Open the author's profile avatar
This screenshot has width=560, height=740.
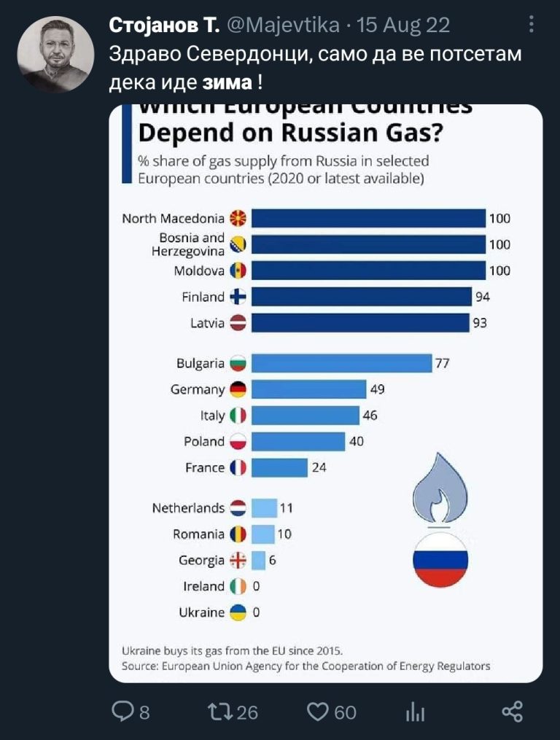click(55, 54)
